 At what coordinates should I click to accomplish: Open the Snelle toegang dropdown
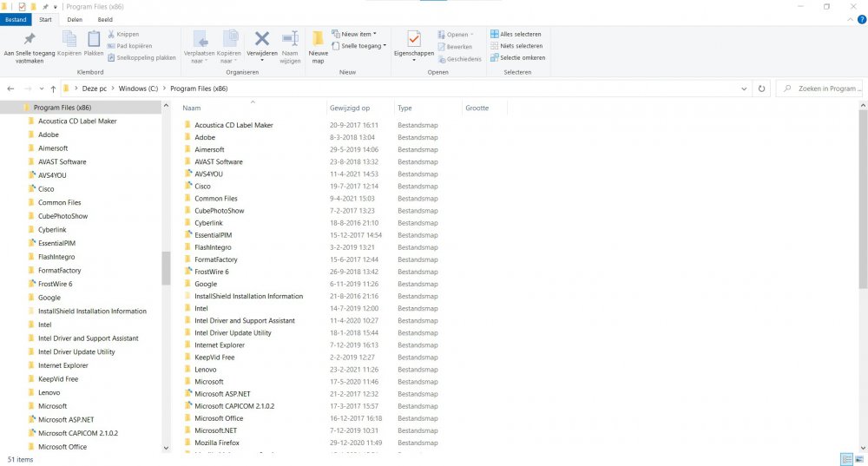coord(363,46)
